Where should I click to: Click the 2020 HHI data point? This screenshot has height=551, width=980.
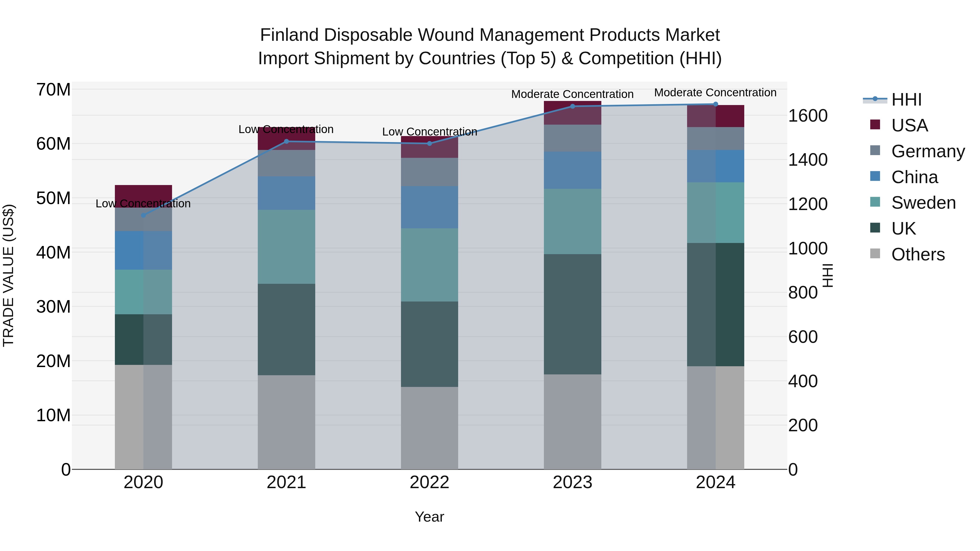pos(143,215)
